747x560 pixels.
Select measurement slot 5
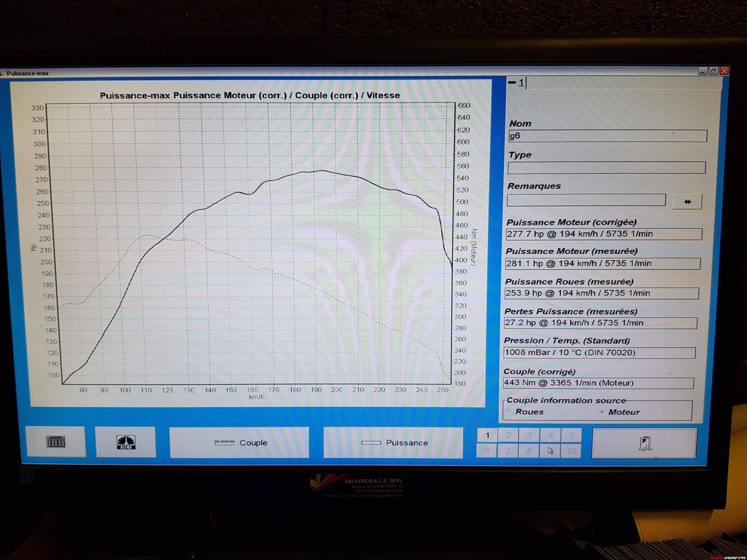click(x=571, y=435)
